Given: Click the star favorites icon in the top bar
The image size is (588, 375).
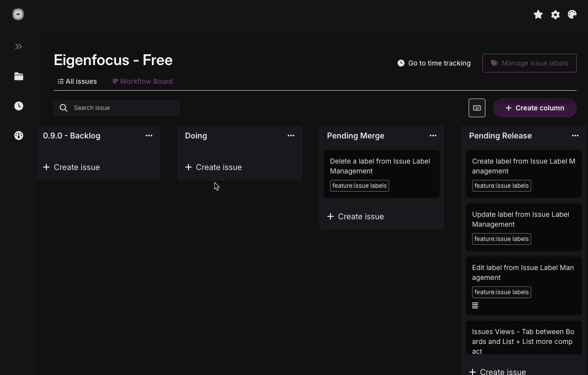Looking at the screenshot, I should pyautogui.click(x=538, y=14).
